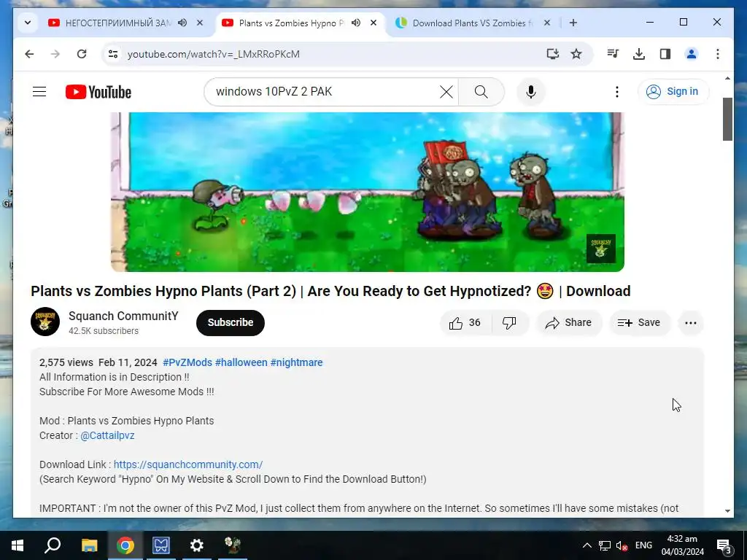The height and width of the screenshot is (560, 747).
Task: Select the Plants vs Zombies Hypno tab
Action: point(290,23)
